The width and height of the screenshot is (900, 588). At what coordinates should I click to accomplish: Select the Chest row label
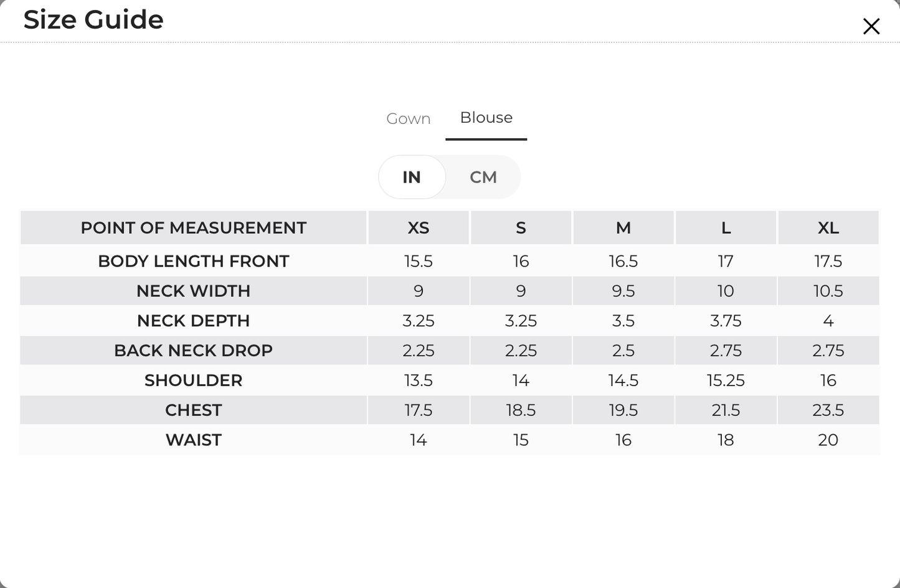click(194, 410)
